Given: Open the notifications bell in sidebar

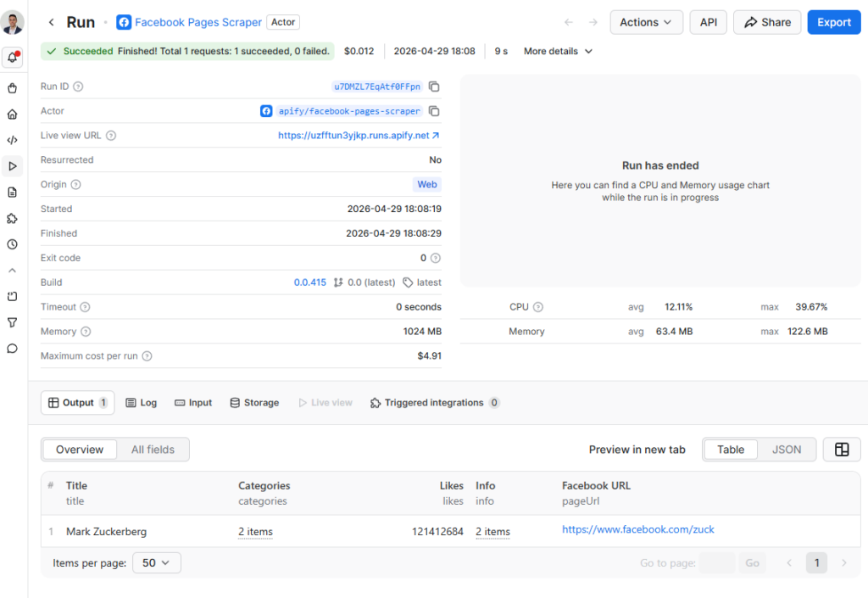Looking at the screenshot, I should pyautogui.click(x=12, y=57).
